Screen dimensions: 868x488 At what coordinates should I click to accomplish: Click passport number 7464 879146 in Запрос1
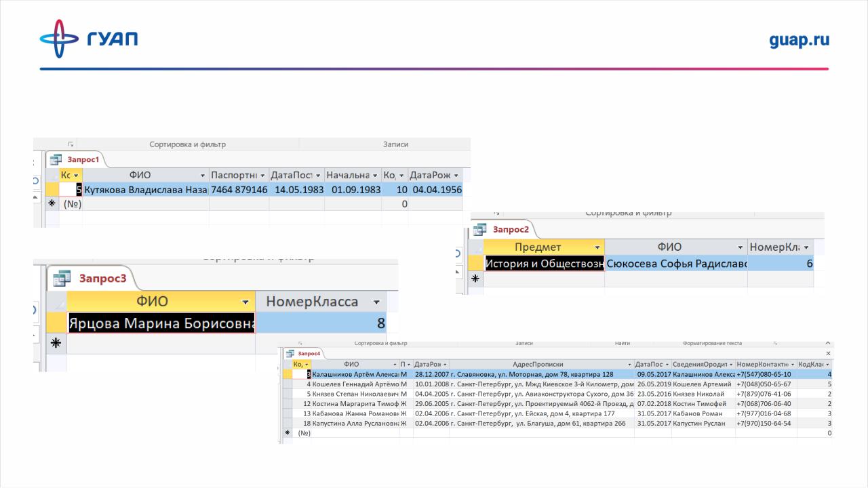[239, 190]
